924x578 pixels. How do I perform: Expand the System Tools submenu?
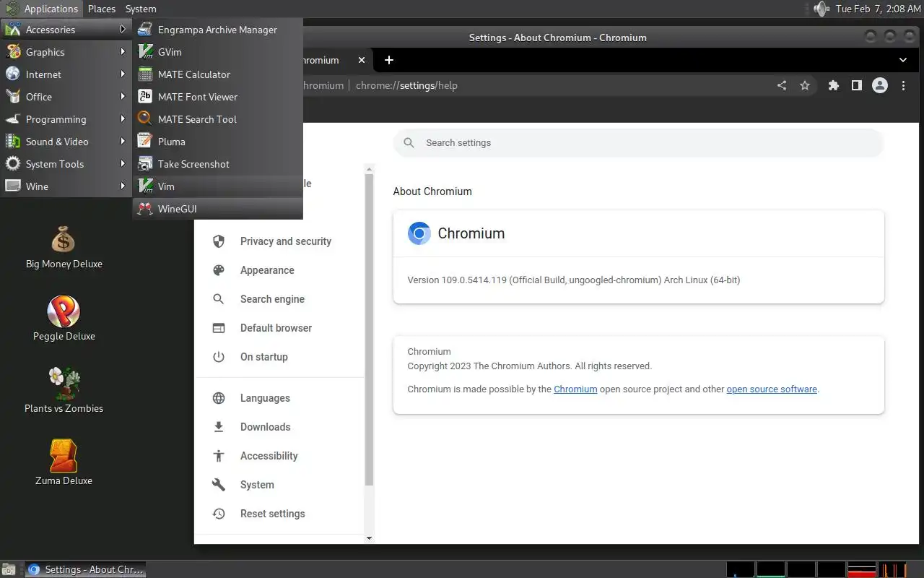point(66,164)
